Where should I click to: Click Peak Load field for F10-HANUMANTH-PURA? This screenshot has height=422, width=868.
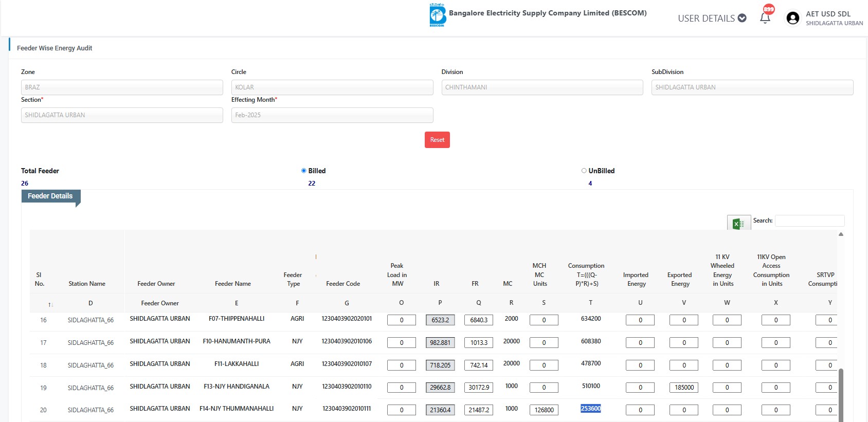tap(402, 343)
